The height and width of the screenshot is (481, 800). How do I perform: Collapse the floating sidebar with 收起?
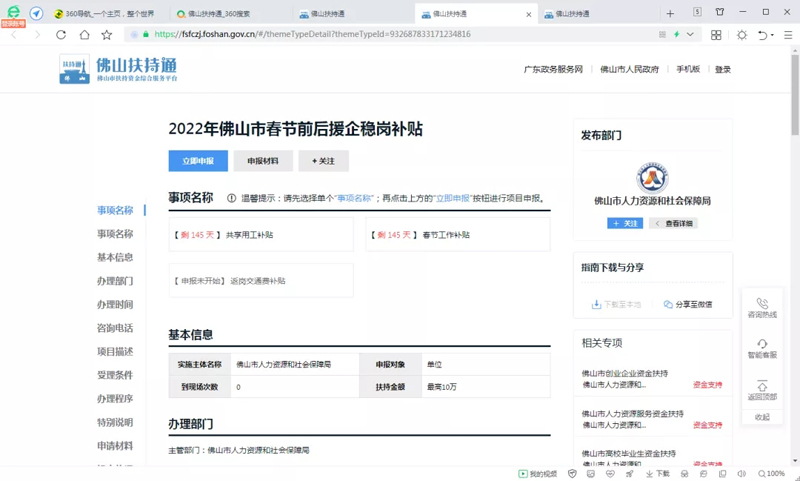click(x=762, y=417)
